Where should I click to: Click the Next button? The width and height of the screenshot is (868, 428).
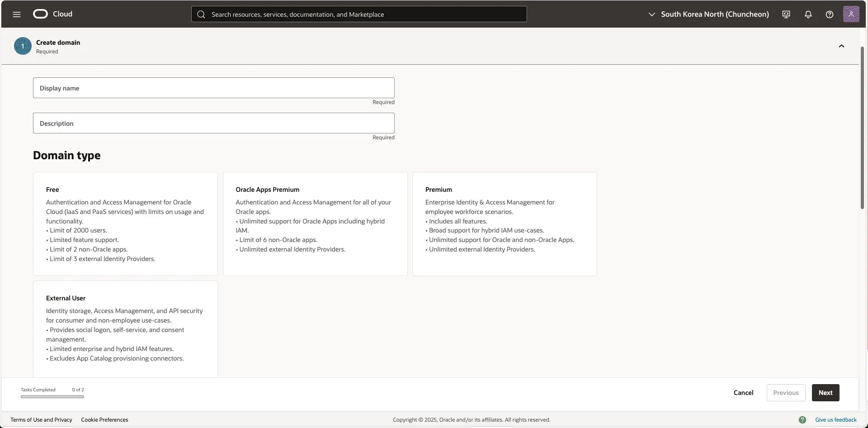[826, 393]
